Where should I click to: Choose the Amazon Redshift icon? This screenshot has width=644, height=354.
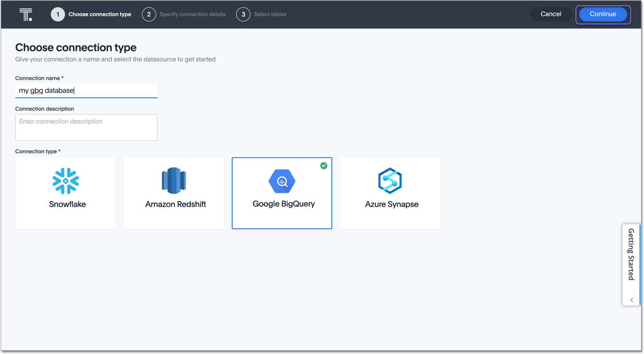[173, 181]
